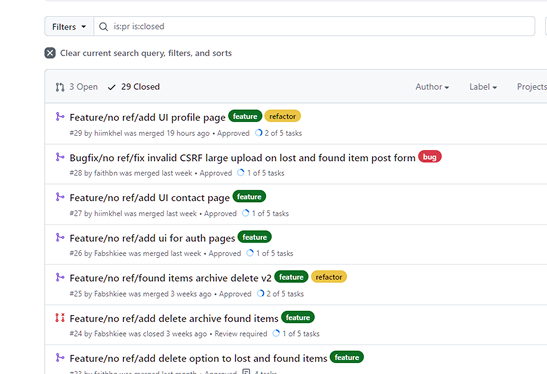547x374 pixels.
Task: Click task progress circle on PR #24
Action: tap(276, 333)
